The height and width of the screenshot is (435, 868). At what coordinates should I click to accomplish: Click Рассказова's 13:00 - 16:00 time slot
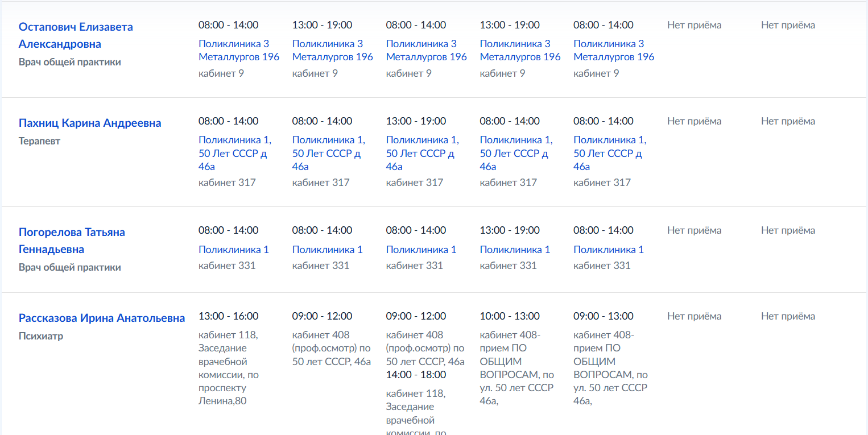pos(229,316)
